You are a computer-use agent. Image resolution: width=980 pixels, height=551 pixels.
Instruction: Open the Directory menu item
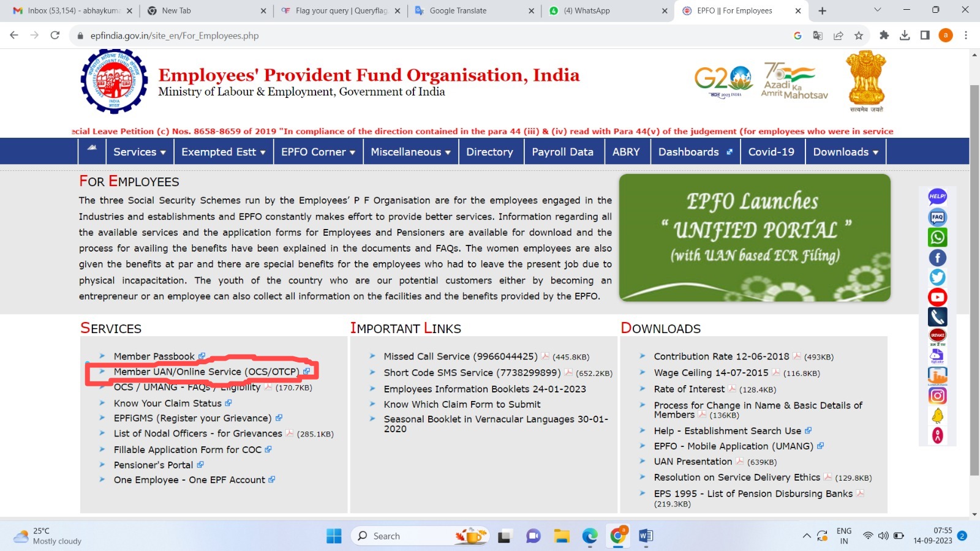pos(489,152)
